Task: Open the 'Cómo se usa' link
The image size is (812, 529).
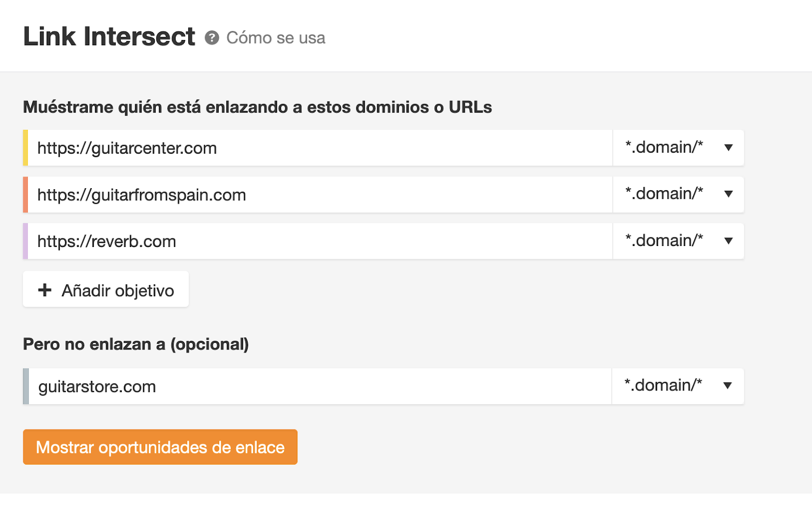Action: tap(276, 38)
